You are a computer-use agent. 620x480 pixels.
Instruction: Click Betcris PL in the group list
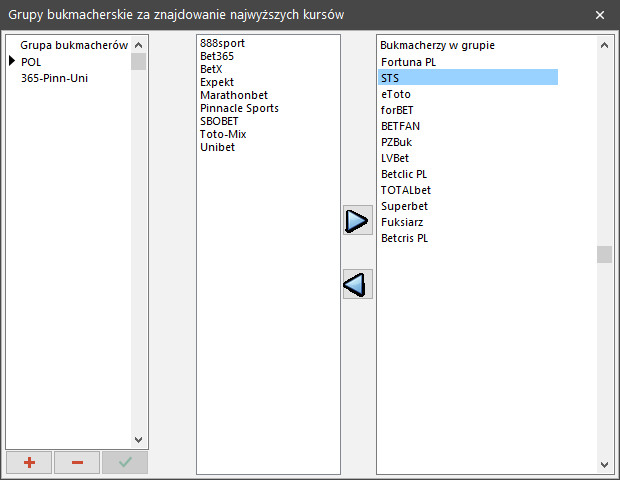(404, 238)
